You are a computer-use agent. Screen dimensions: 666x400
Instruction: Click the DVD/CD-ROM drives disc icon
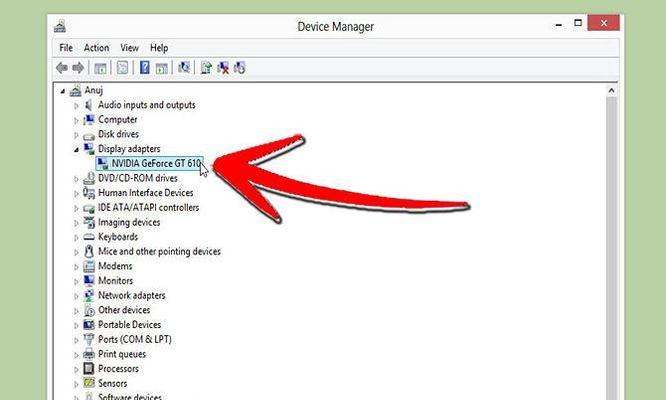[89, 178]
